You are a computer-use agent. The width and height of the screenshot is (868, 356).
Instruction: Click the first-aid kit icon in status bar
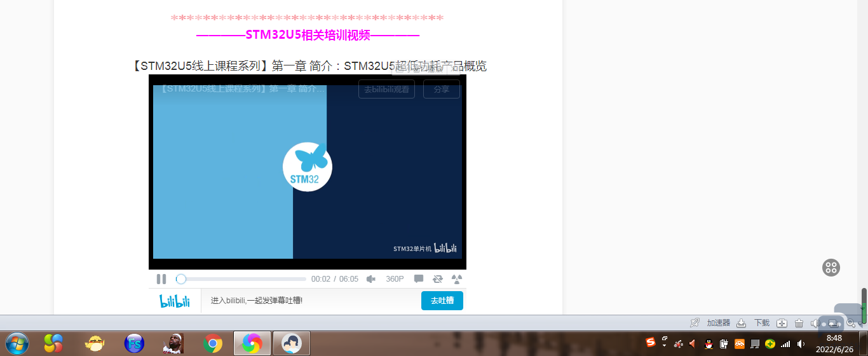coord(782,323)
